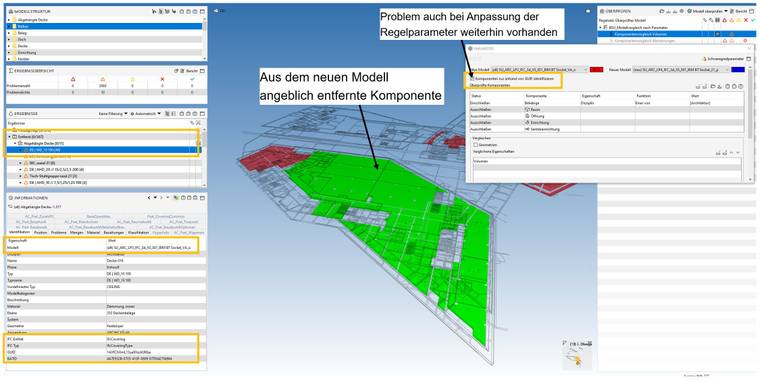760x380 pixels.
Task: Switch to the Beziehungen tab
Action: coord(114,233)
